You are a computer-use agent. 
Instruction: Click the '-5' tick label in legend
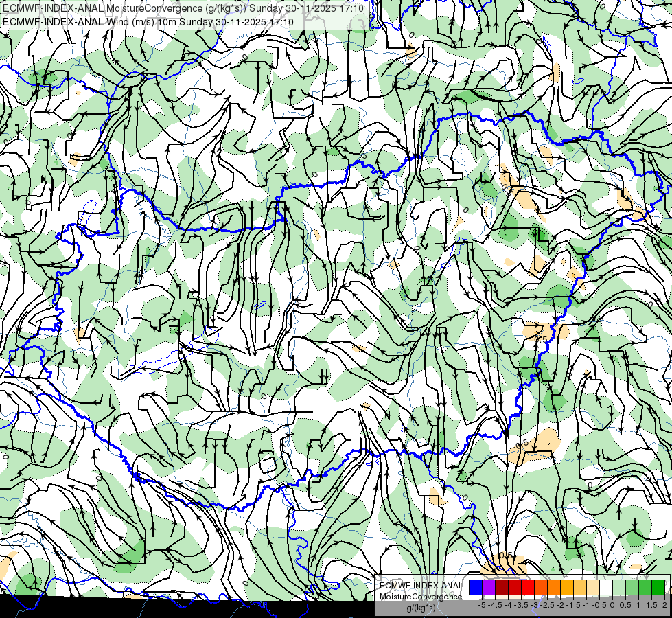pyautogui.click(x=482, y=605)
